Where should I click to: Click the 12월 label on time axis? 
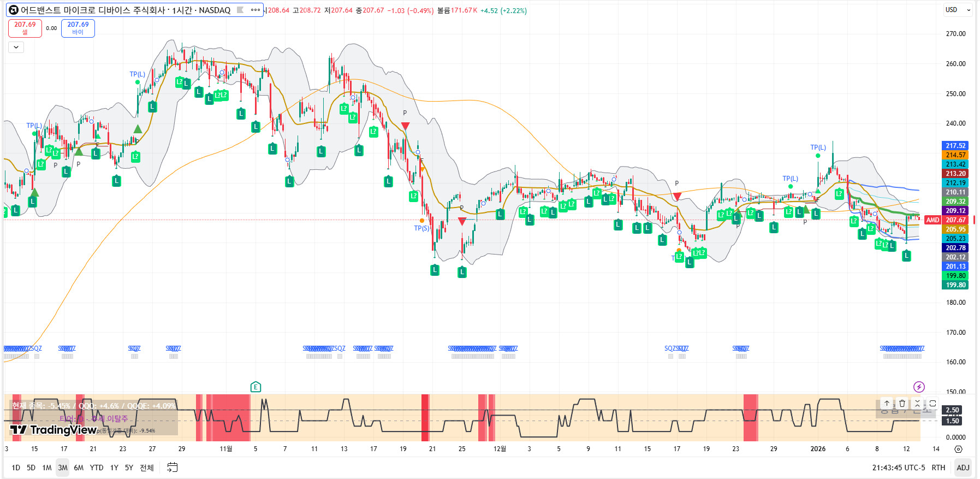[x=500, y=449]
